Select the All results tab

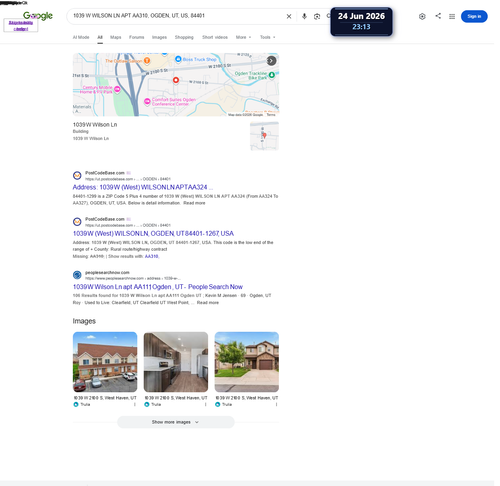(x=100, y=37)
